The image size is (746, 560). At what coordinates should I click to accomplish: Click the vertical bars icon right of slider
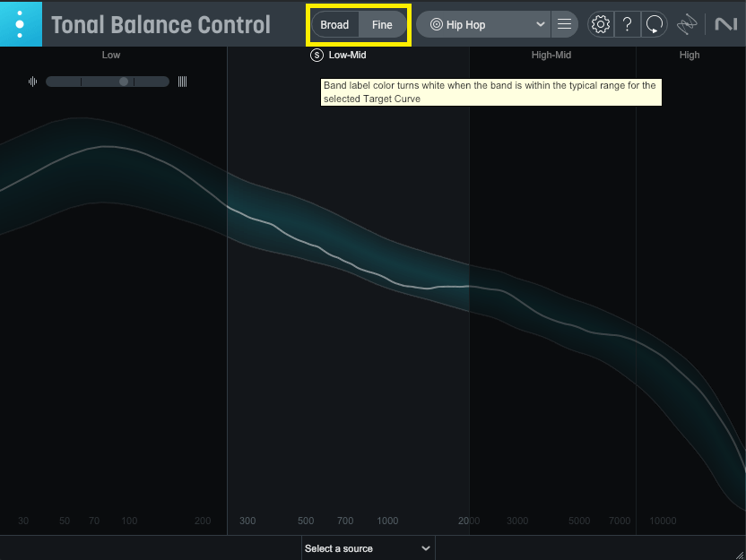pos(182,82)
